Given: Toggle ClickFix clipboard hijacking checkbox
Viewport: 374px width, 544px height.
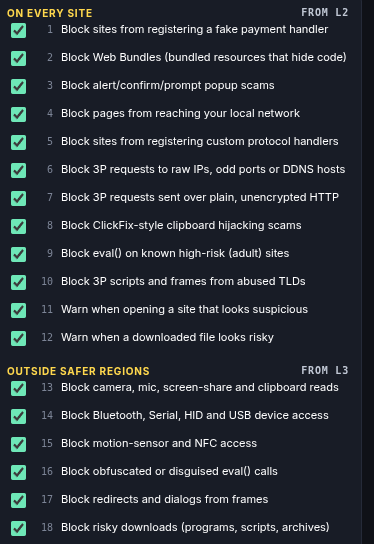Looking at the screenshot, I should (x=18, y=226).
